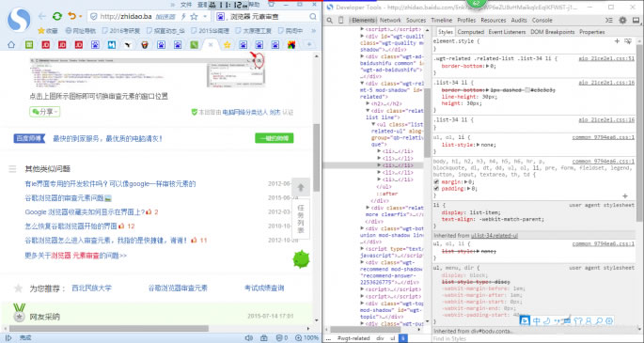Expand list-style none triangle in ul, ol, li rule
The height and width of the screenshot is (343, 644).
(478, 145)
